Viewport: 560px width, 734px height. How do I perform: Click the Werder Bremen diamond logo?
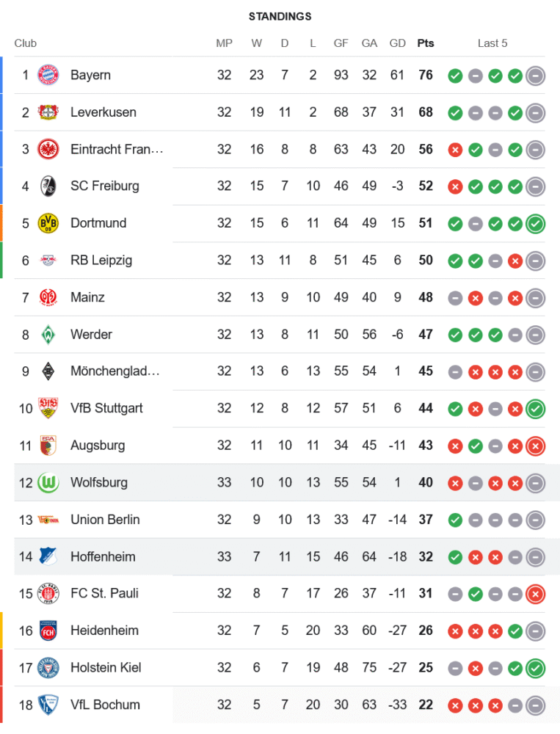(x=48, y=334)
